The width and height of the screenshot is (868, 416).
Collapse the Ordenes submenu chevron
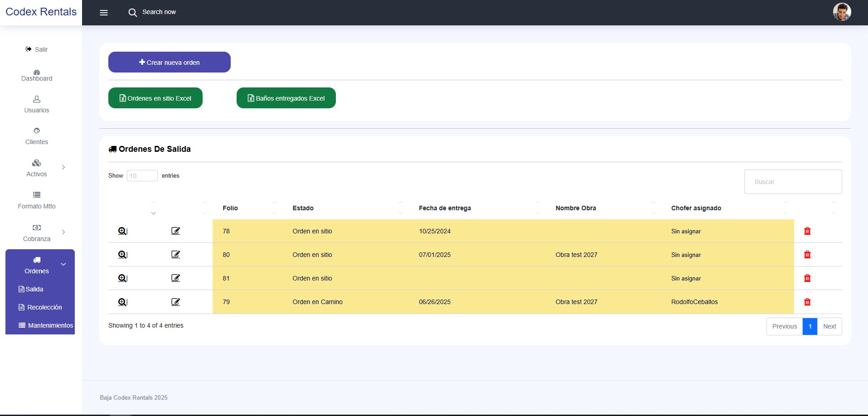tap(63, 264)
